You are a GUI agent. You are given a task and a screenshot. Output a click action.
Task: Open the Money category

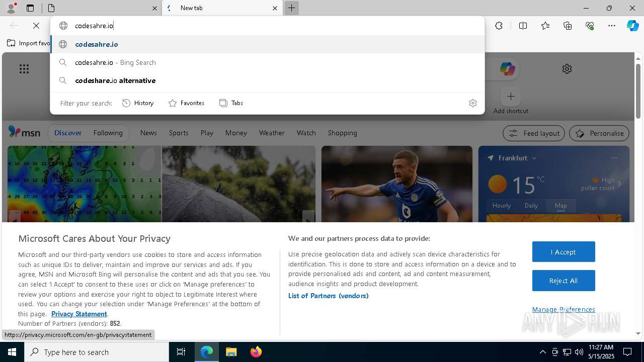236,133
